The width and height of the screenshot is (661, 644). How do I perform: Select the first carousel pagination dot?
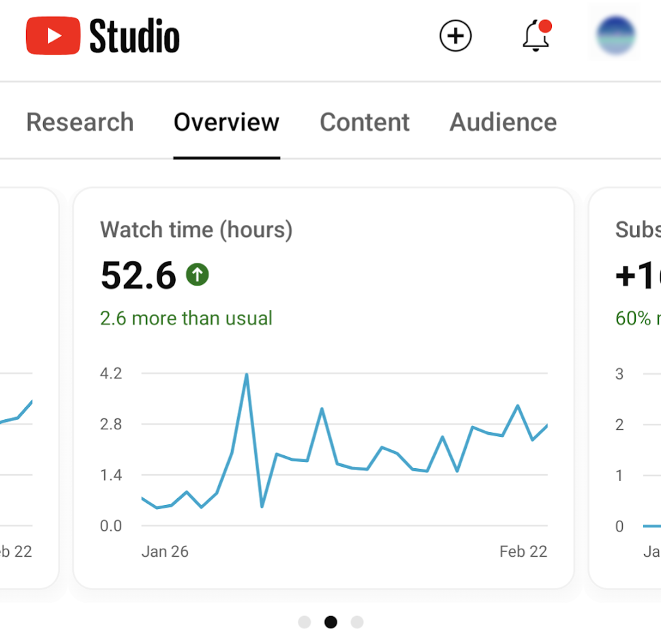[305, 622]
